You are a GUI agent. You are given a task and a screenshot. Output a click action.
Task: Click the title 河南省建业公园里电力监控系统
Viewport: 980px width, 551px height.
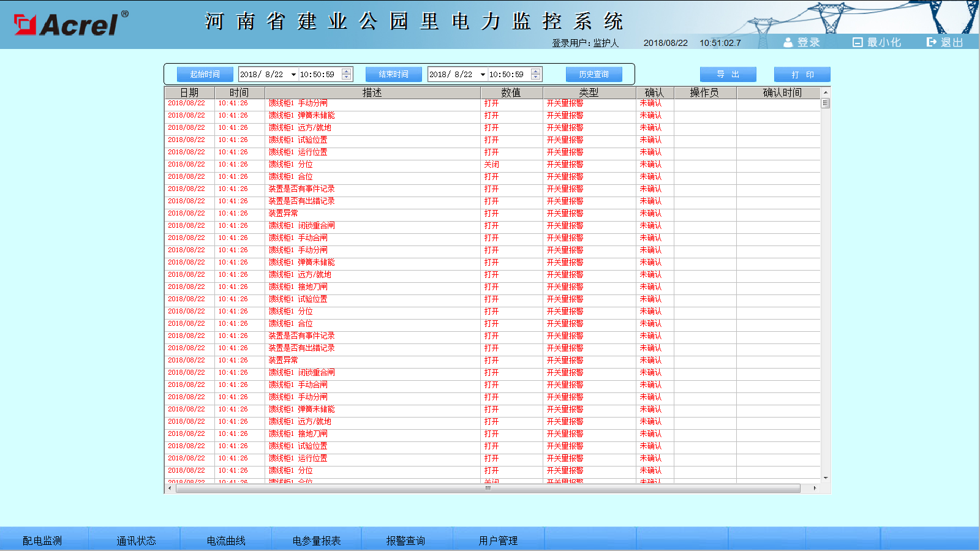pyautogui.click(x=414, y=21)
